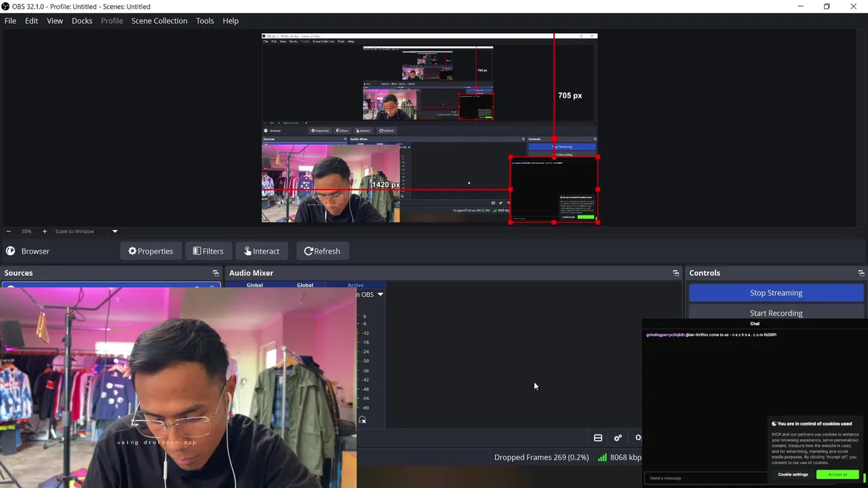This screenshot has width=868, height=488.
Task: Select the webcam source in preview
Action: tap(330, 182)
